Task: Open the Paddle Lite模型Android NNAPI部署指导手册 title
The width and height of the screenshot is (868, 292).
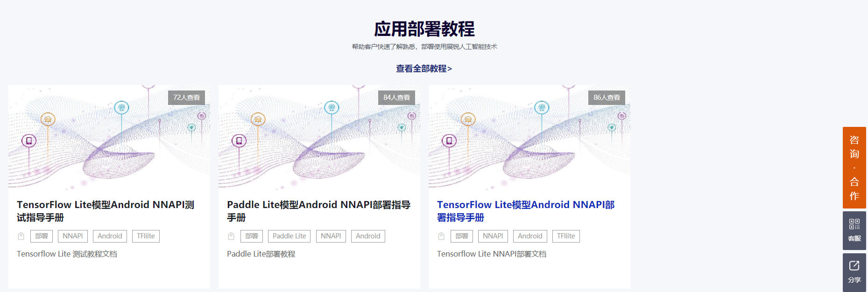Action: [319, 211]
